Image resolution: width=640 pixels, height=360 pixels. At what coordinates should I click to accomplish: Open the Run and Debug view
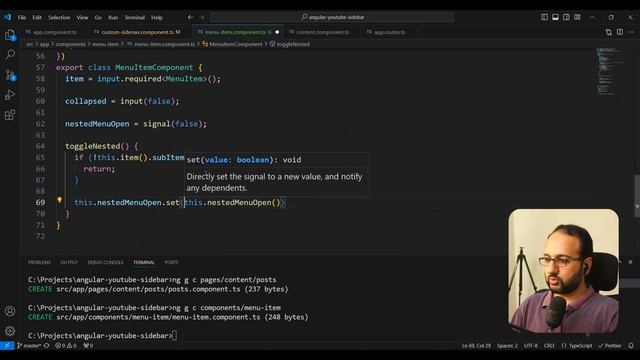pos(10,95)
